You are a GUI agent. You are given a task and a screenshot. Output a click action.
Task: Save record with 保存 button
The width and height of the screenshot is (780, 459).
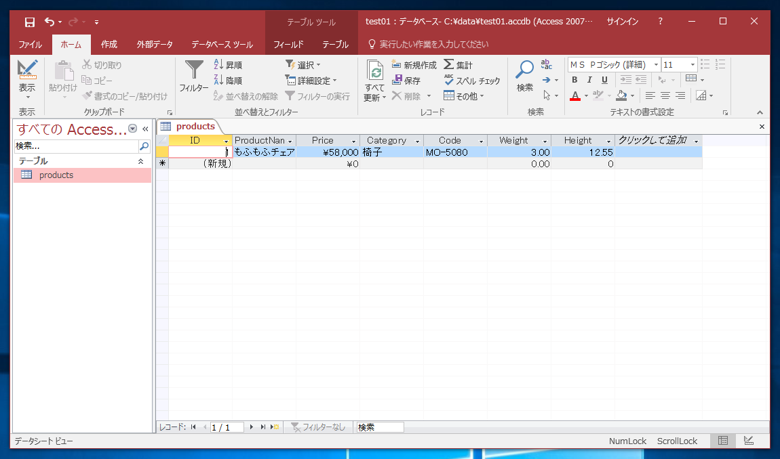406,80
